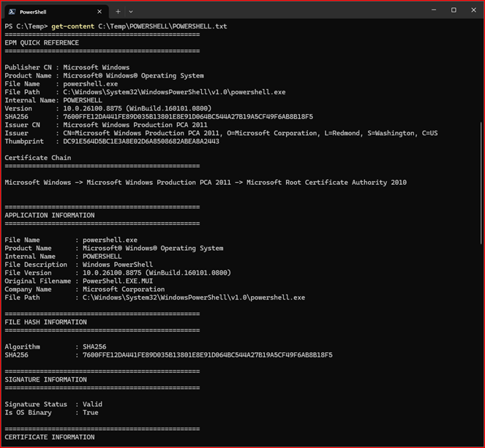The width and height of the screenshot is (485, 448).
Task: Click the Thumbprint value DC91E564D5BC1E3A8E02...
Action: (x=141, y=142)
